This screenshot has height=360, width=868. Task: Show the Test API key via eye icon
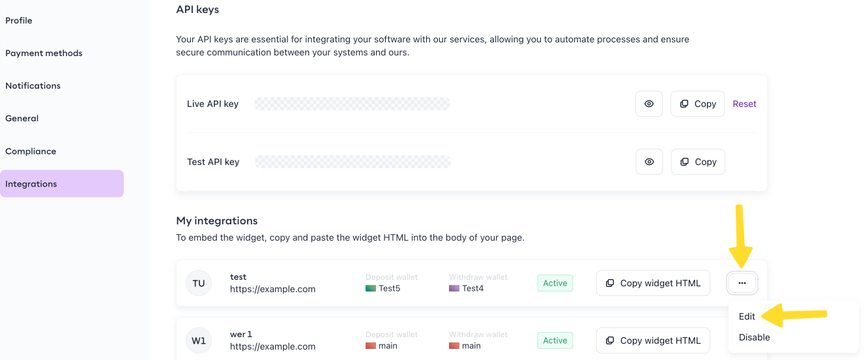point(648,162)
